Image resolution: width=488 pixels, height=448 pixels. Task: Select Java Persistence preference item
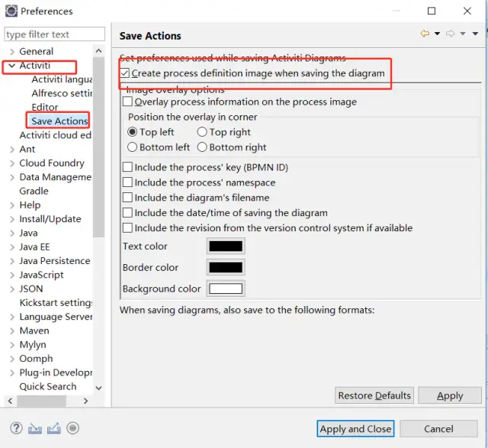coord(55,261)
